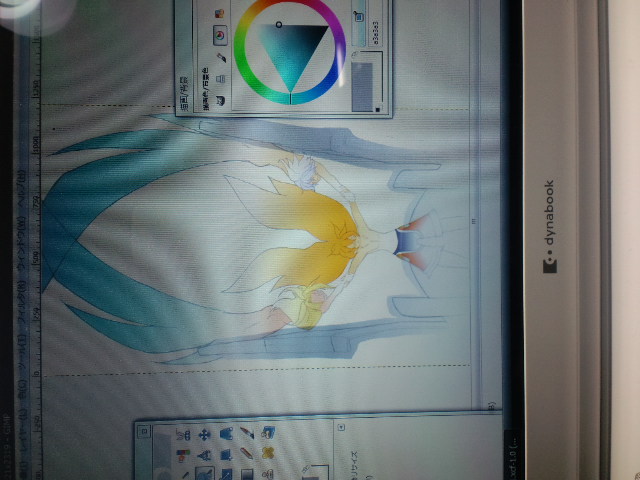Select the Clone stamp tool
640x480 pixels.
coord(268,474)
